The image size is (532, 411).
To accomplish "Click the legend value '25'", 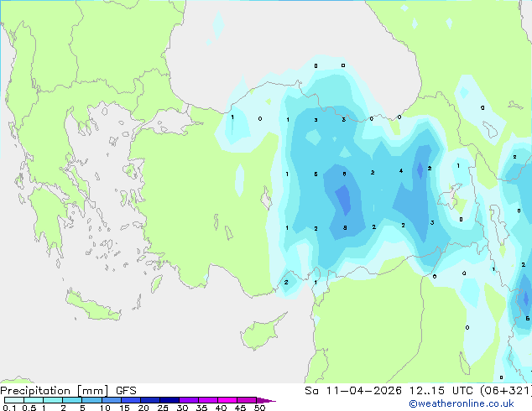I will point(163,408).
